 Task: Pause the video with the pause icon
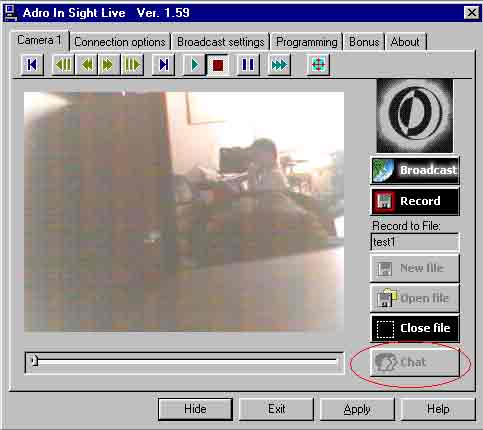pos(248,65)
